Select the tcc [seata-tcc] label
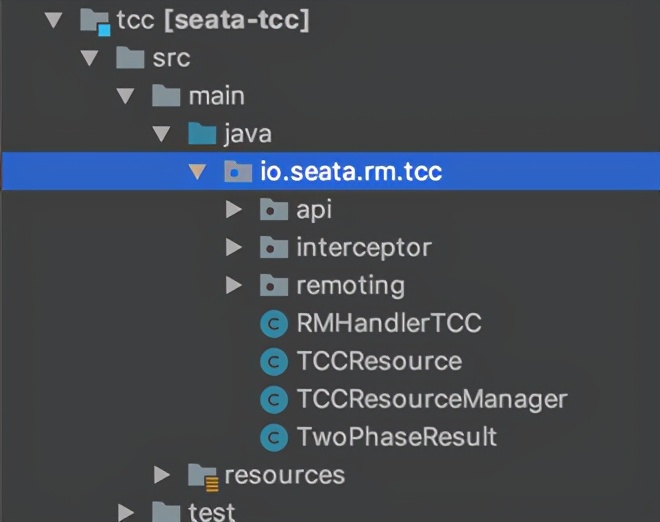The width and height of the screenshot is (660, 522). click(x=213, y=20)
